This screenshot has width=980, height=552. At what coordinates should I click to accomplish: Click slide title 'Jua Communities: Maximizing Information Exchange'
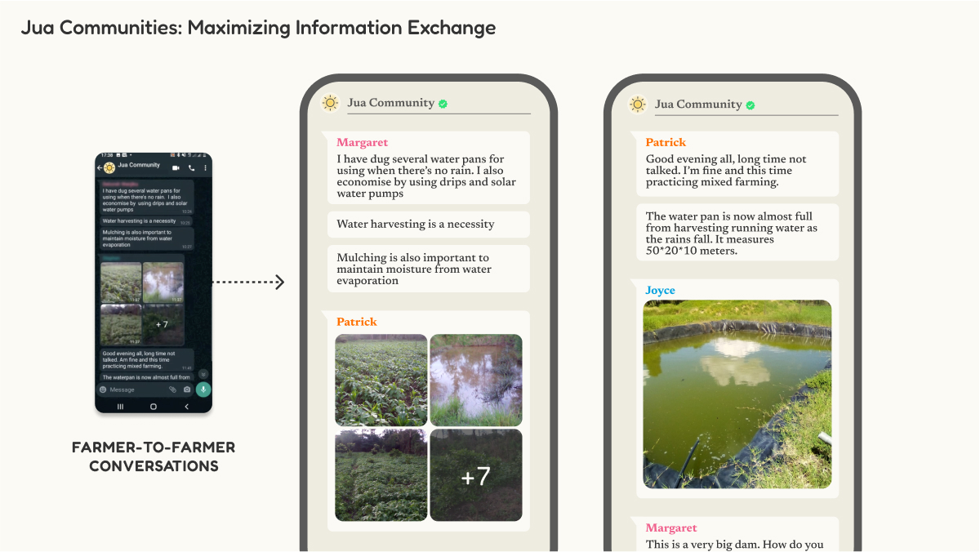click(258, 28)
